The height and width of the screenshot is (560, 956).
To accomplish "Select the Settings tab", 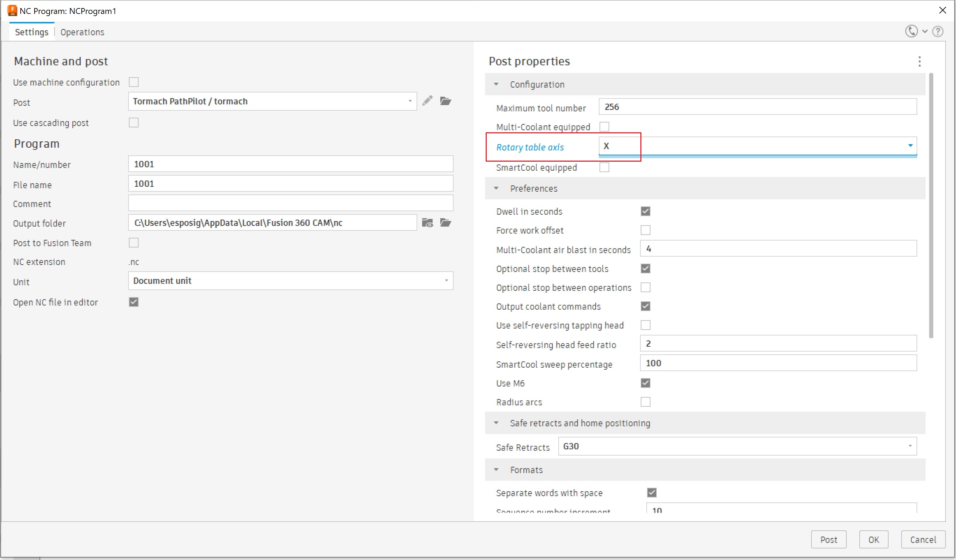I will 31,31.
